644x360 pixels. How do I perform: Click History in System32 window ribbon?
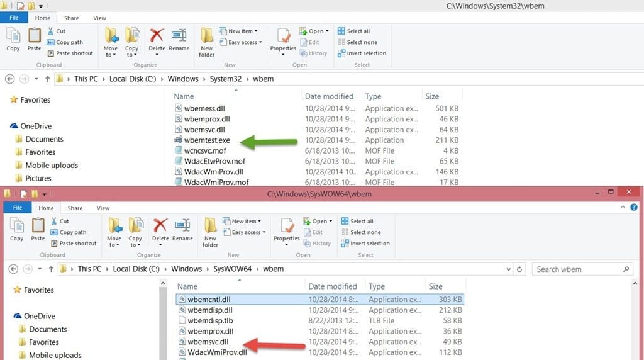[x=313, y=53]
